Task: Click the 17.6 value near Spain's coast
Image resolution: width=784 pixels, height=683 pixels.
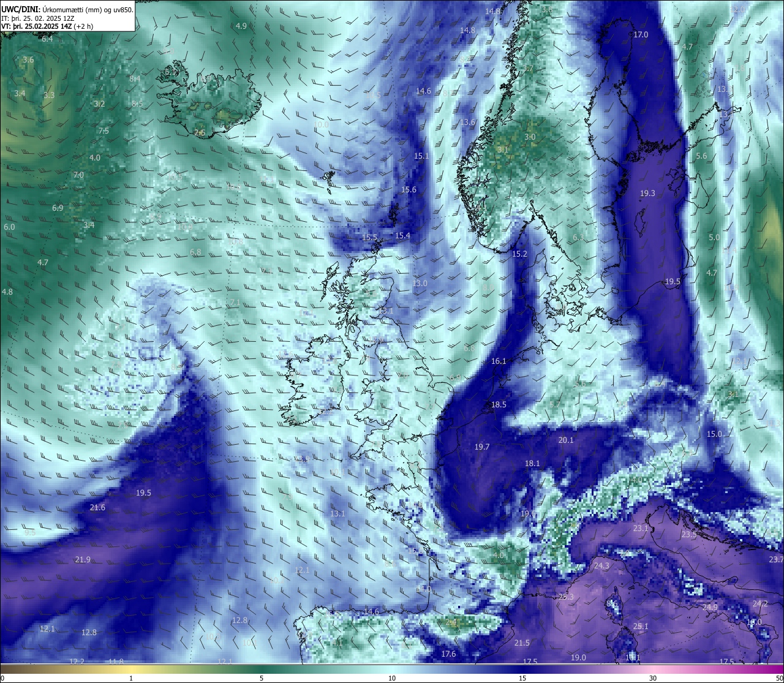Action: [448, 654]
